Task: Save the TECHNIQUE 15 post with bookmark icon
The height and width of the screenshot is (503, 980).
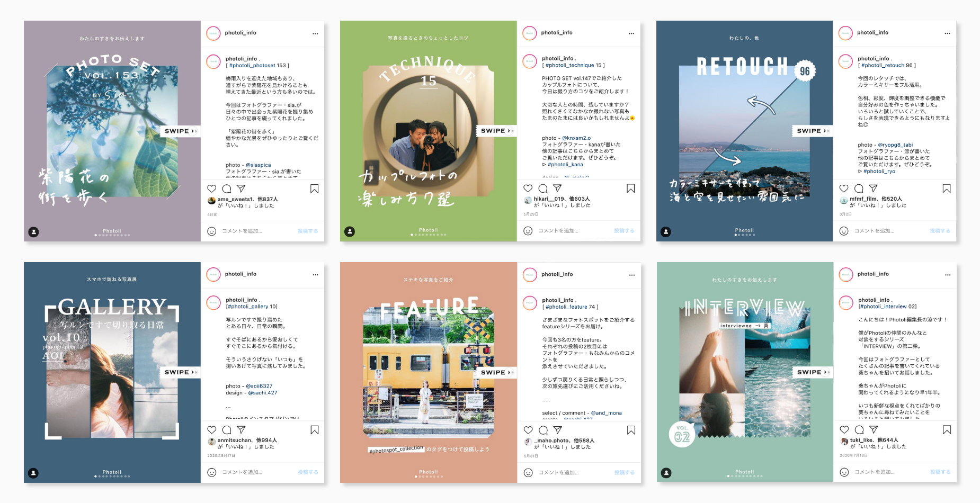Action: pyautogui.click(x=631, y=188)
